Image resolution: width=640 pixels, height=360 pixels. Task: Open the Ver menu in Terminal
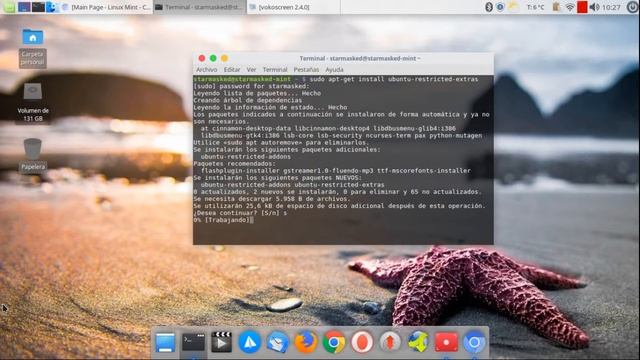pos(251,70)
